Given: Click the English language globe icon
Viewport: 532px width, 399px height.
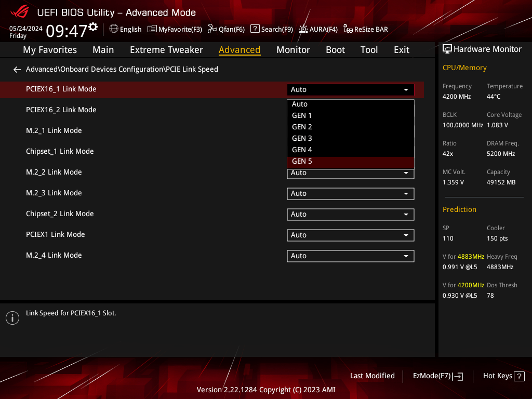Looking at the screenshot, I should pos(114,29).
